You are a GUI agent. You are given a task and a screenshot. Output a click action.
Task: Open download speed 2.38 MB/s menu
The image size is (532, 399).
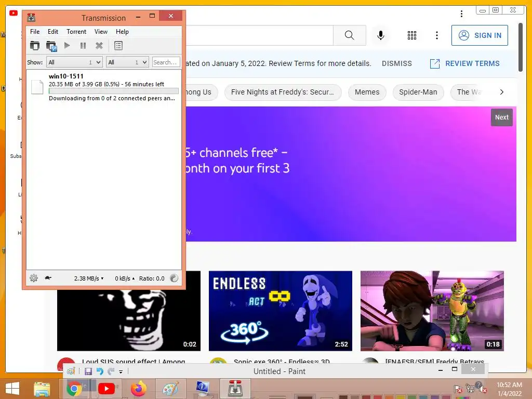click(89, 278)
